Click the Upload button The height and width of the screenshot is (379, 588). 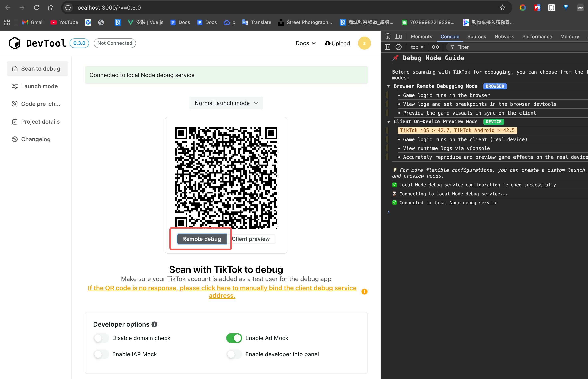337,43
